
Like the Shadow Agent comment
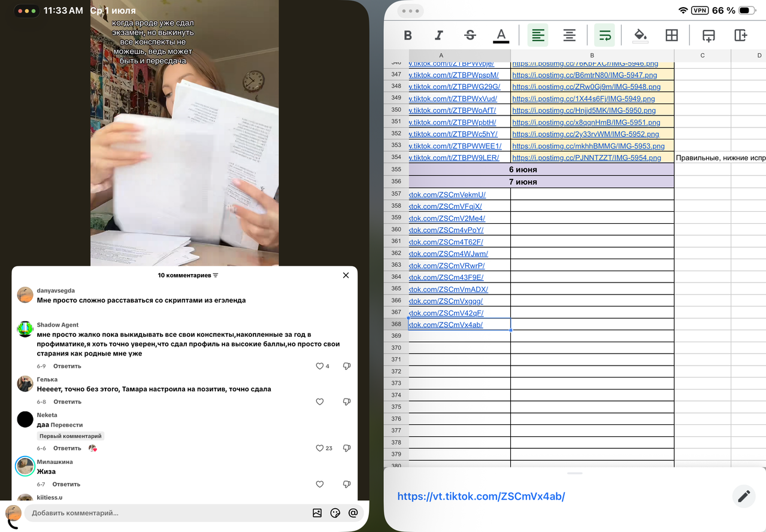320,366
